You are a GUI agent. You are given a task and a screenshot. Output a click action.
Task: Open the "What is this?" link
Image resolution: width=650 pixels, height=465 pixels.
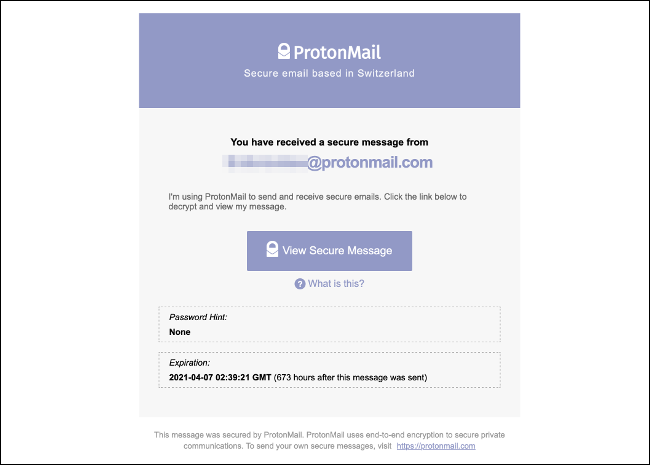point(336,284)
